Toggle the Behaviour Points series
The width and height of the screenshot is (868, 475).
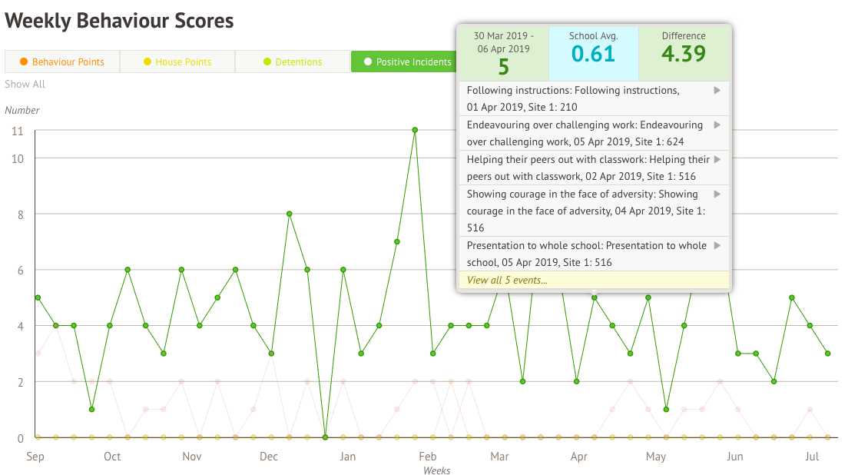coord(62,61)
